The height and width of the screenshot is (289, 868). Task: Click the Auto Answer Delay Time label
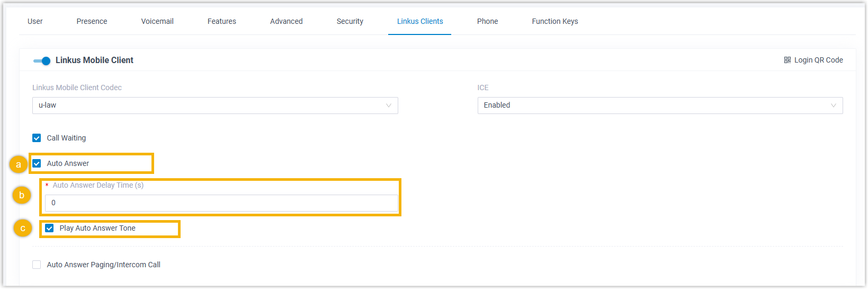point(98,185)
